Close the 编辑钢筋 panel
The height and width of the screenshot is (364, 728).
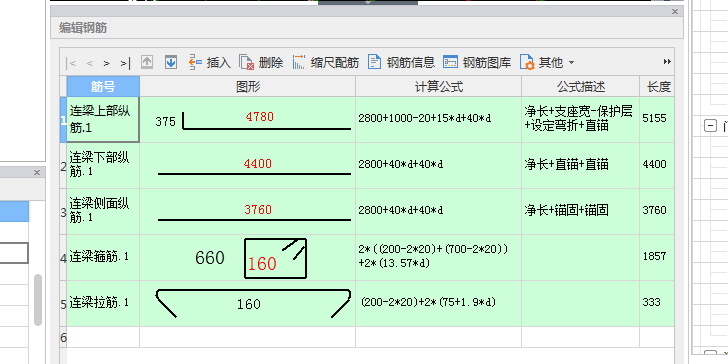point(675,12)
